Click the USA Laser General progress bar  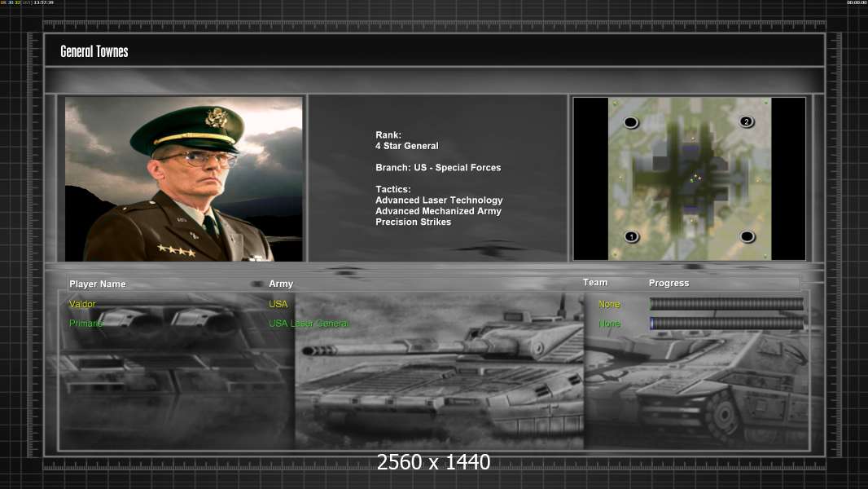726,324
